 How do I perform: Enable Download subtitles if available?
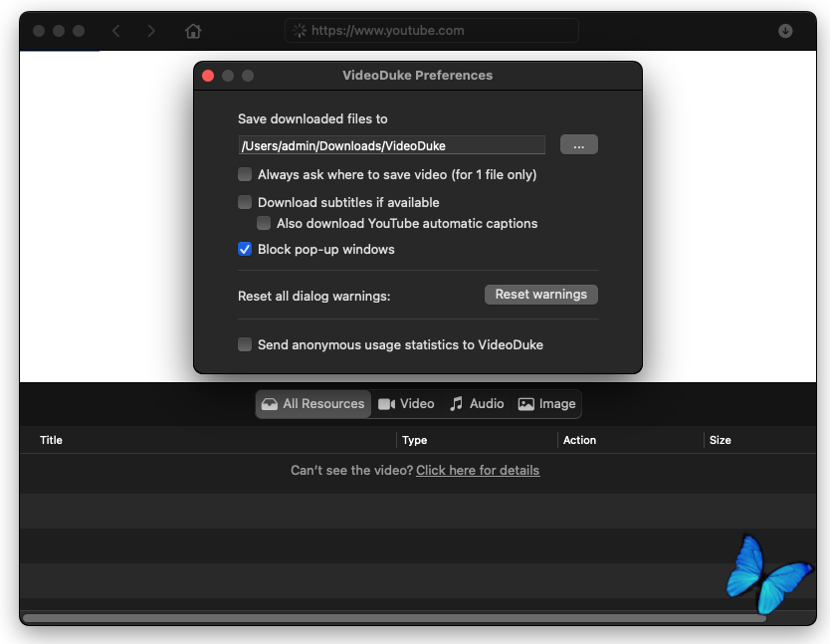coord(245,202)
